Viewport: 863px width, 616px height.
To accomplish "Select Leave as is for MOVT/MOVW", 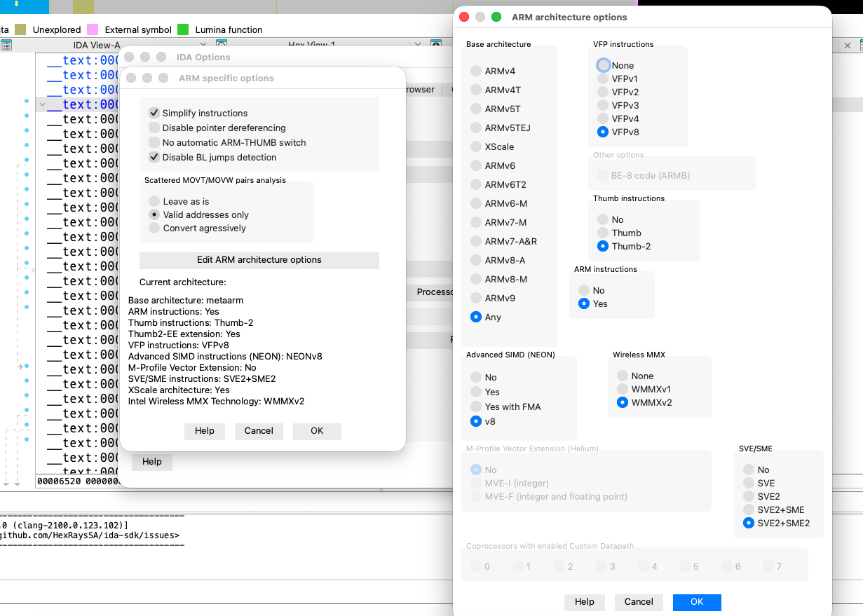I will point(154,201).
